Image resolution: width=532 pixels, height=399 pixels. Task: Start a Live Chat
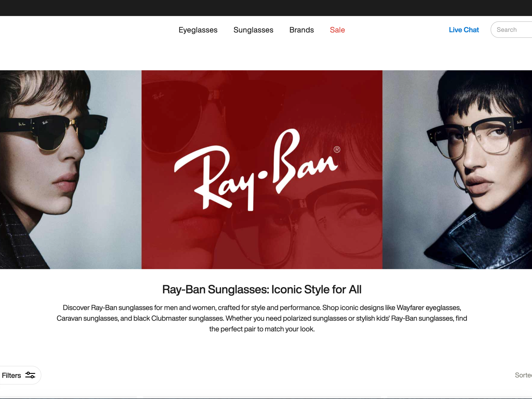point(464,30)
